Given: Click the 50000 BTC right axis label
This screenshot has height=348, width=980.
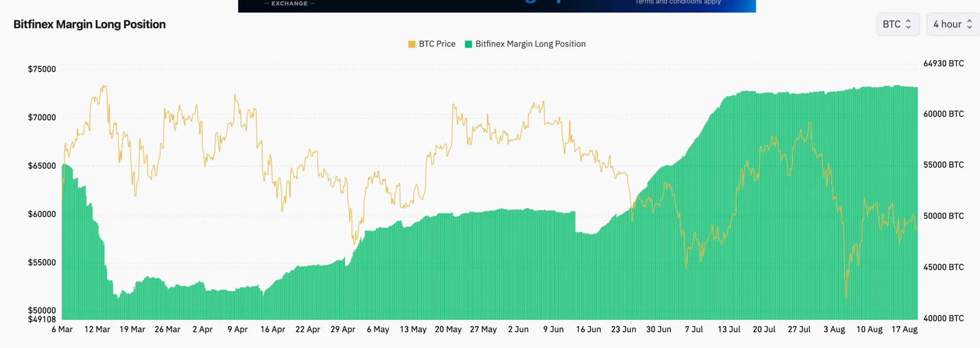Looking at the screenshot, I should coord(944,216).
